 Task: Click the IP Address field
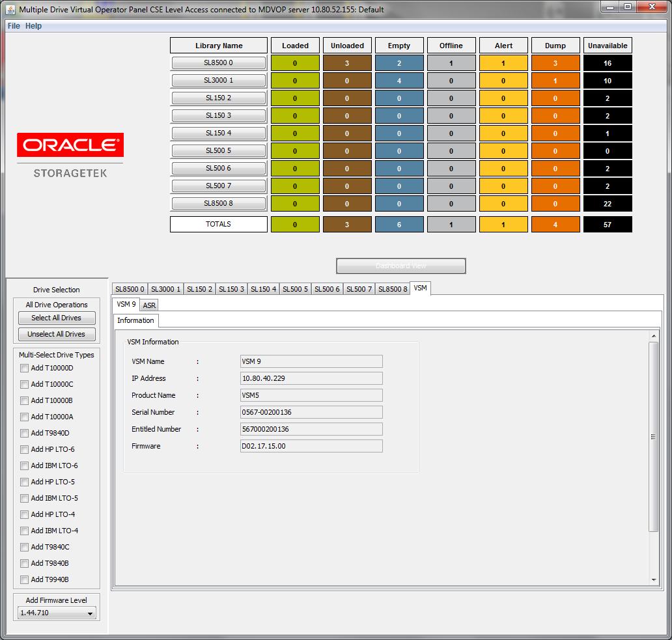pos(311,378)
